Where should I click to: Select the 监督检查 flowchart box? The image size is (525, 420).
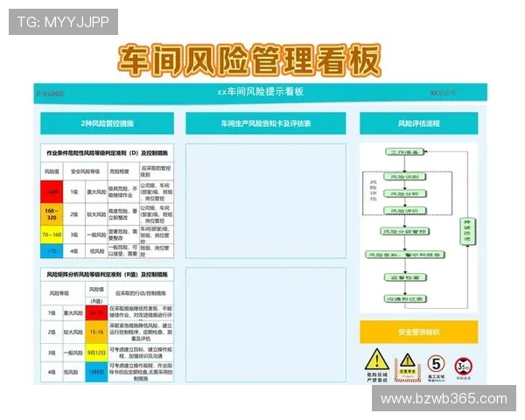[x=405, y=277]
